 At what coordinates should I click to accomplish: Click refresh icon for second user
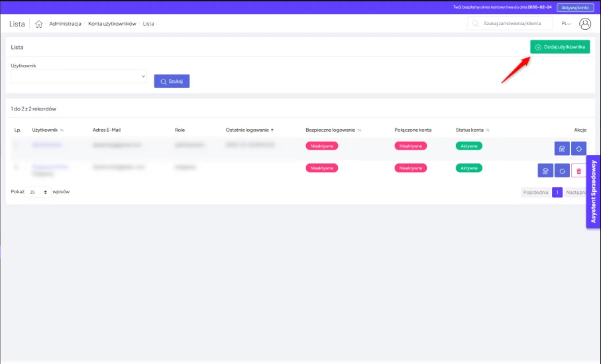[562, 171]
